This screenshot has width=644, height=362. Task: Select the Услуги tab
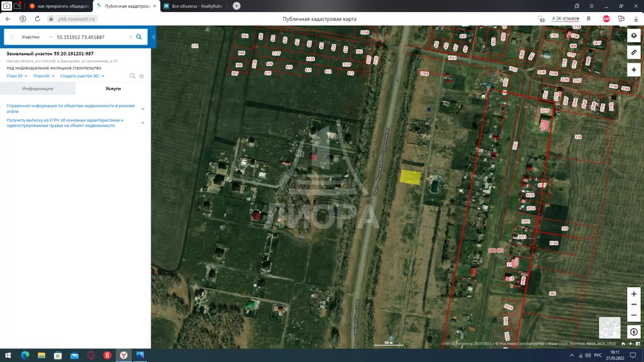[113, 89]
